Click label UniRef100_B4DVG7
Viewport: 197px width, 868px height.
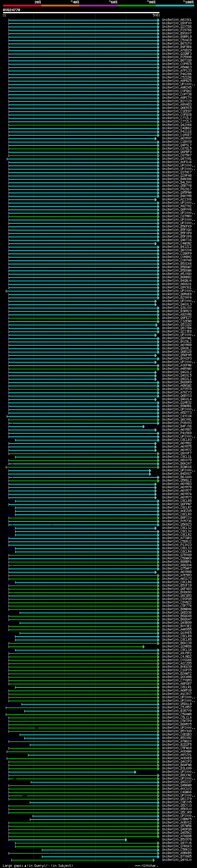[x=176, y=474]
